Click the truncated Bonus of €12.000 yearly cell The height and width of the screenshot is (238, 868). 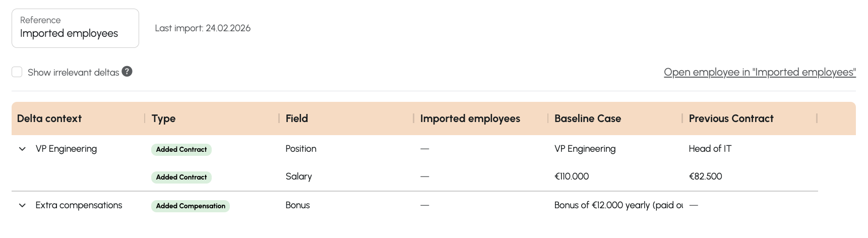point(618,205)
